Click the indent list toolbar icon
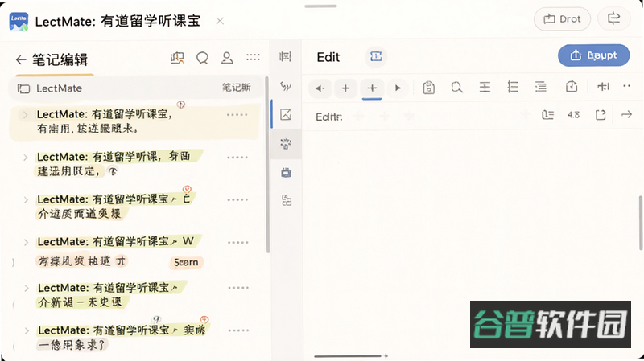The height and width of the screenshot is (361, 644). pyautogui.click(x=541, y=87)
